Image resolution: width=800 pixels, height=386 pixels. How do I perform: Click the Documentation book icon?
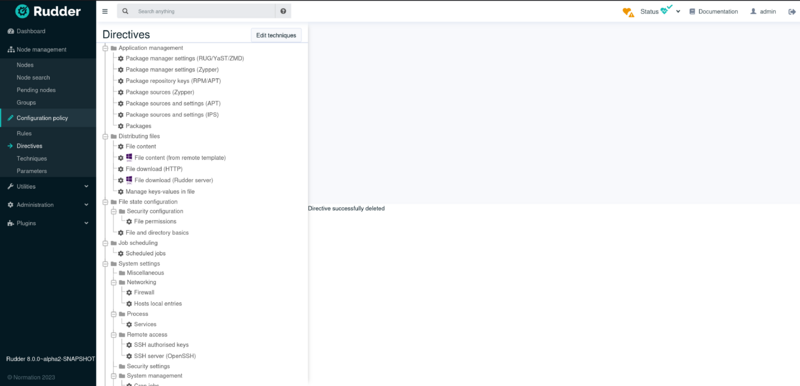click(692, 11)
